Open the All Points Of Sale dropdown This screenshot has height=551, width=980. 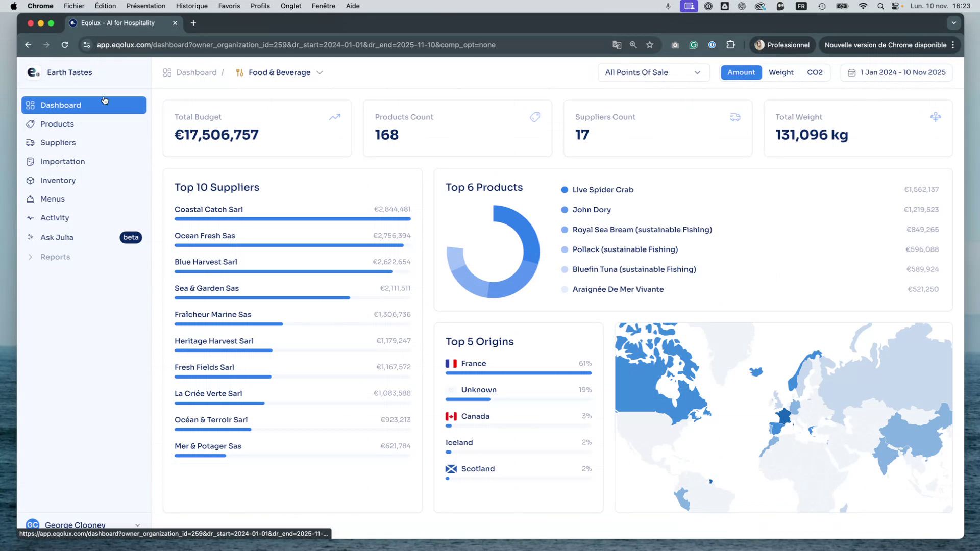[x=653, y=72]
